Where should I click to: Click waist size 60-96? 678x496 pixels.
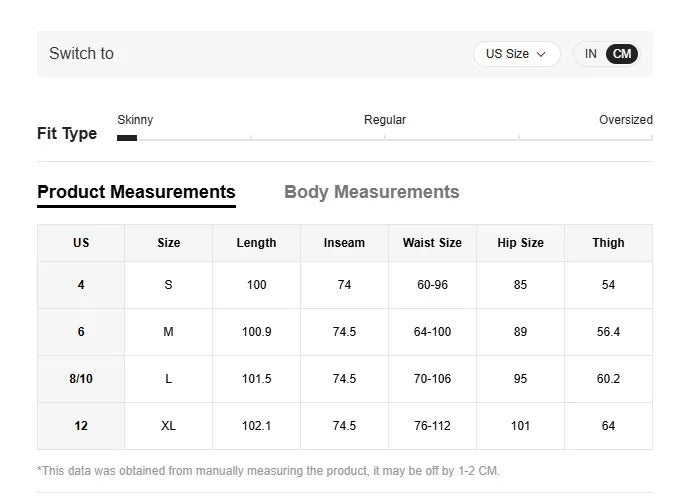[432, 285]
